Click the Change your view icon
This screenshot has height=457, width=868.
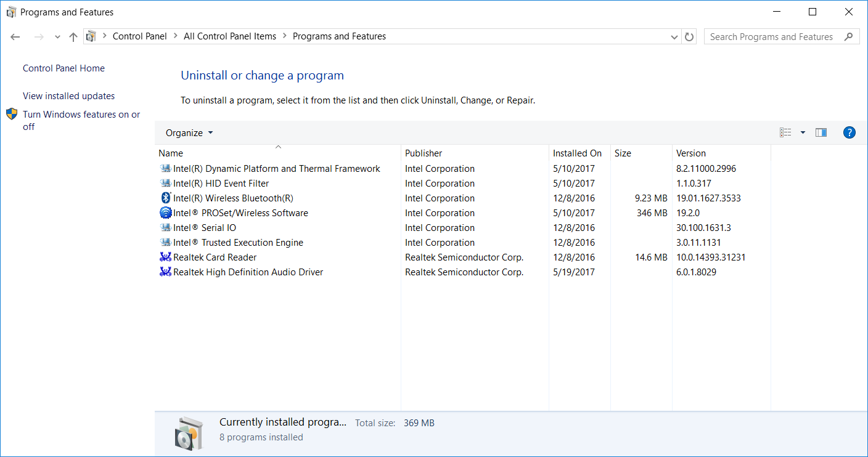(785, 132)
